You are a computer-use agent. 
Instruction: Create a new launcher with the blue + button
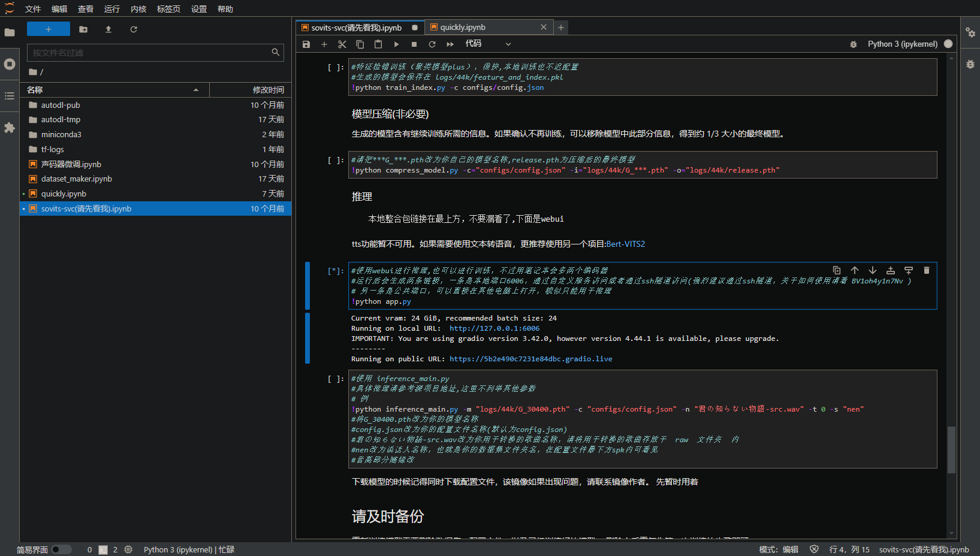(x=48, y=29)
